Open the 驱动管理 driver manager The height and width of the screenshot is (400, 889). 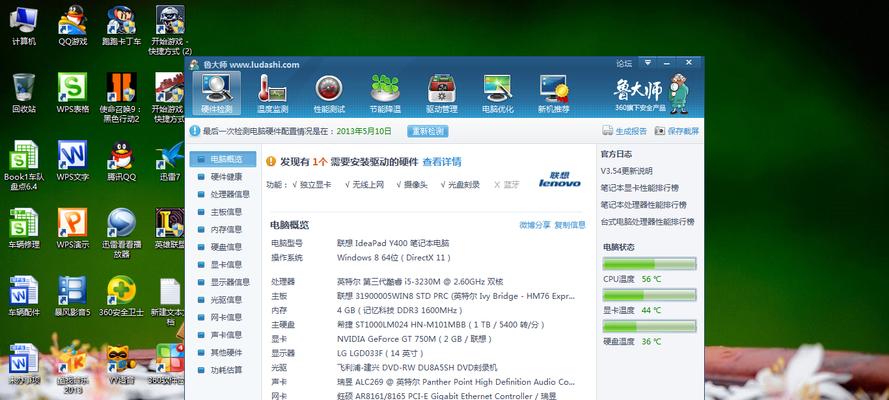pyautogui.click(x=442, y=93)
